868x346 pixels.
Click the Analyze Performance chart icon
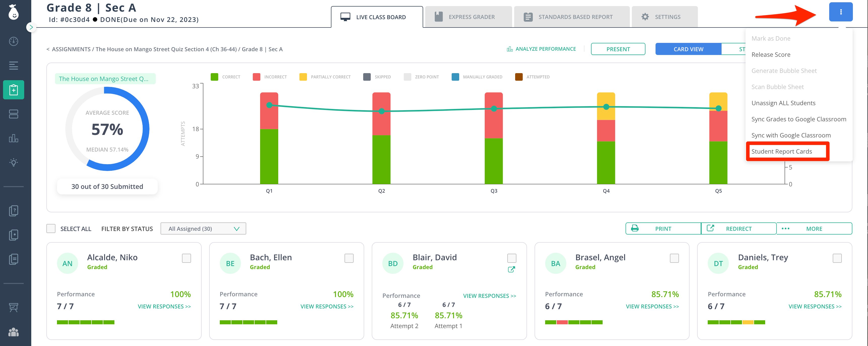click(x=509, y=49)
